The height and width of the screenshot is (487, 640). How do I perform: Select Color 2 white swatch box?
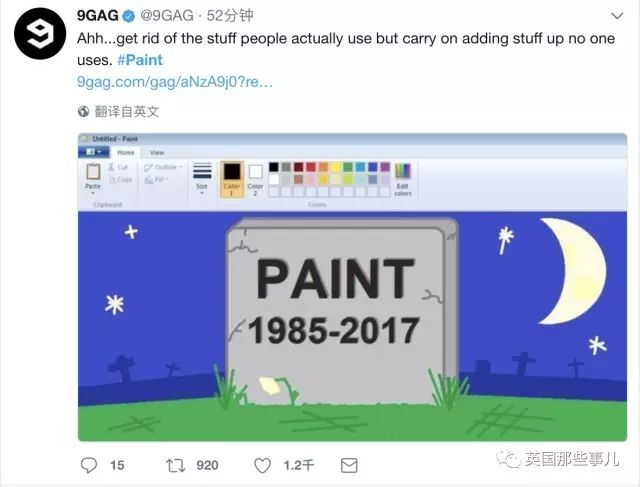(256, 171)
